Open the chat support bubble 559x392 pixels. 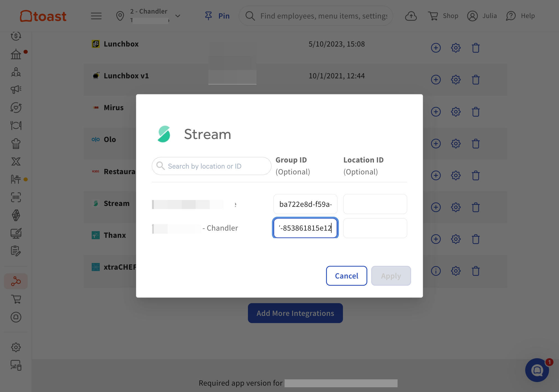click(x=537, y=370)
